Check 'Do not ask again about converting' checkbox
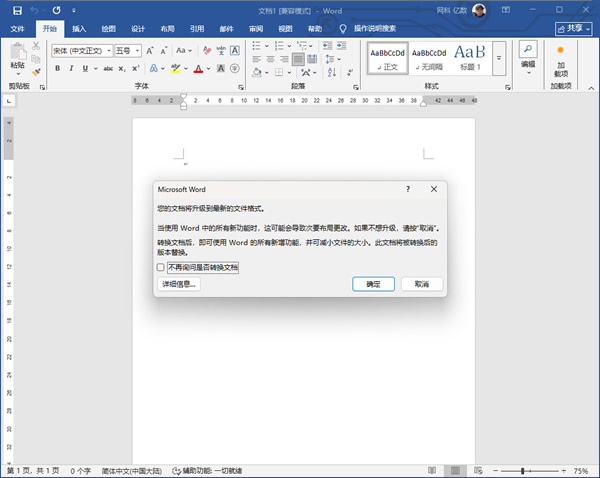The width and height of the screenshot is (600, 478). click(x=161, y=267)
